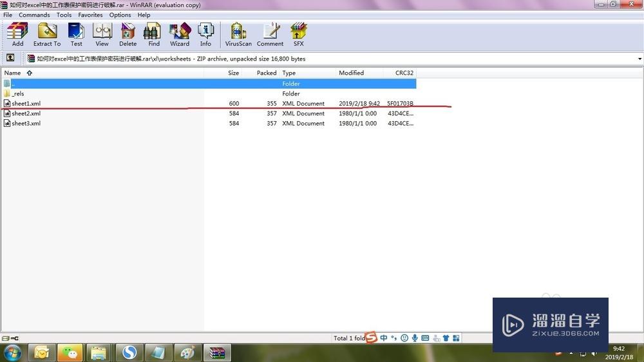Image resolution: width=644 pixels, height=362 pixels.
Task: Toggle Chinese input mode indicator
Action: 384,338
